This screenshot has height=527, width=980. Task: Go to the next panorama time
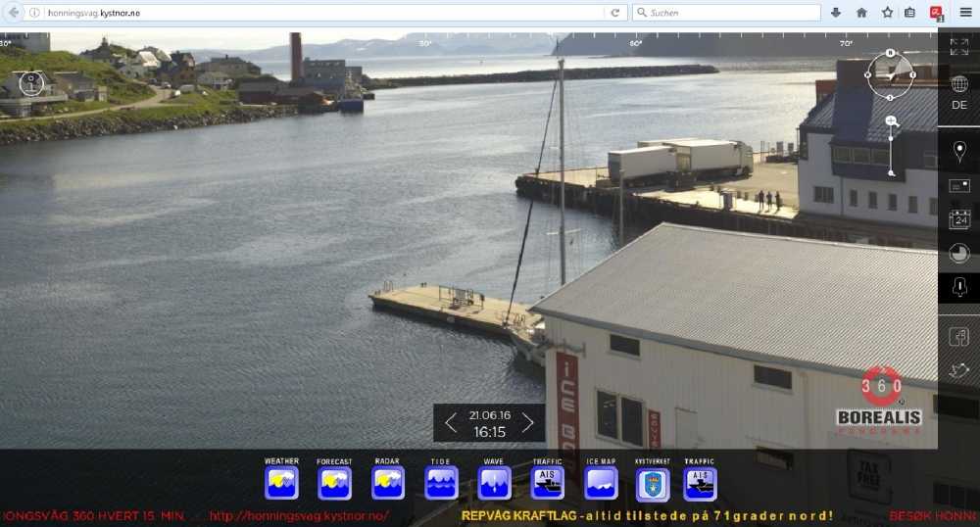pyautogui.click(x=528, y=423)
